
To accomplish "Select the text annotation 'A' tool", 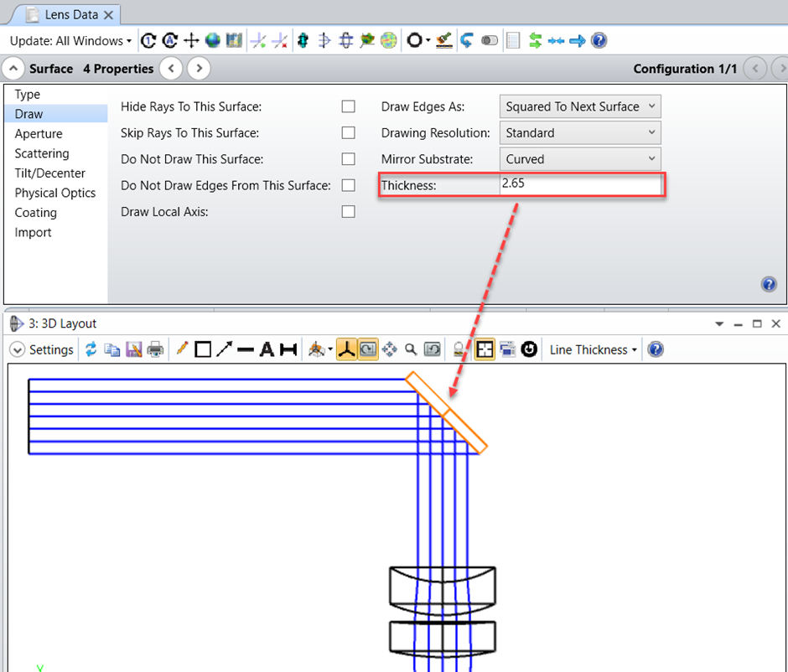I will [267, 349].
